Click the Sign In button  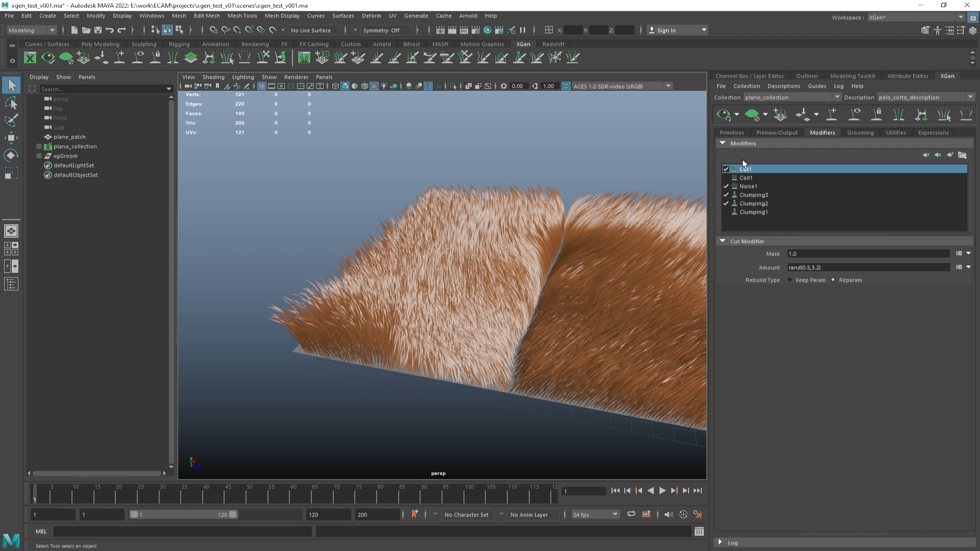666,30
